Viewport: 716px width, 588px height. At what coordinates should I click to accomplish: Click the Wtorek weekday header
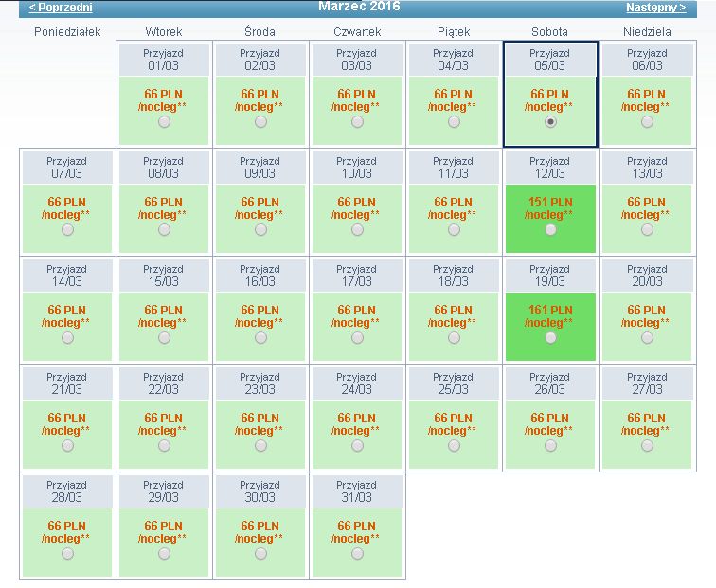pyautogui.click(x=164, y=32)
